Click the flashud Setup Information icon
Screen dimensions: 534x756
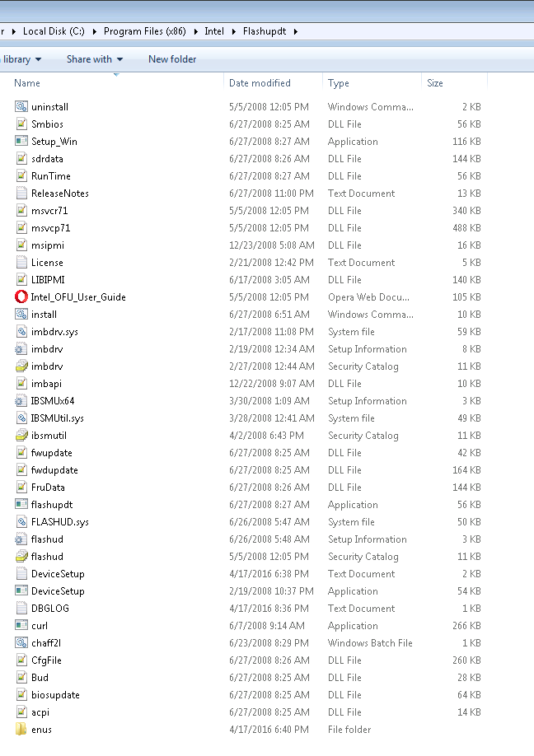coord(21,539)
